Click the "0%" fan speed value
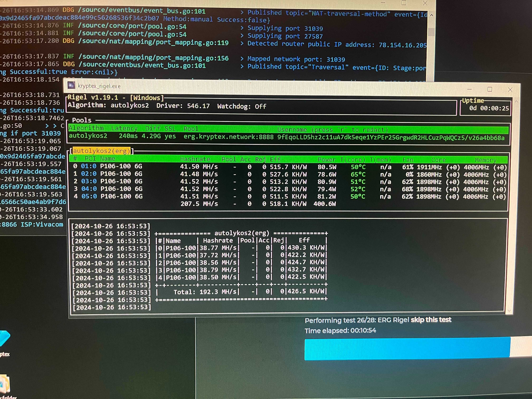The width and height of the screenshot is (532, 399). (409, 175)
